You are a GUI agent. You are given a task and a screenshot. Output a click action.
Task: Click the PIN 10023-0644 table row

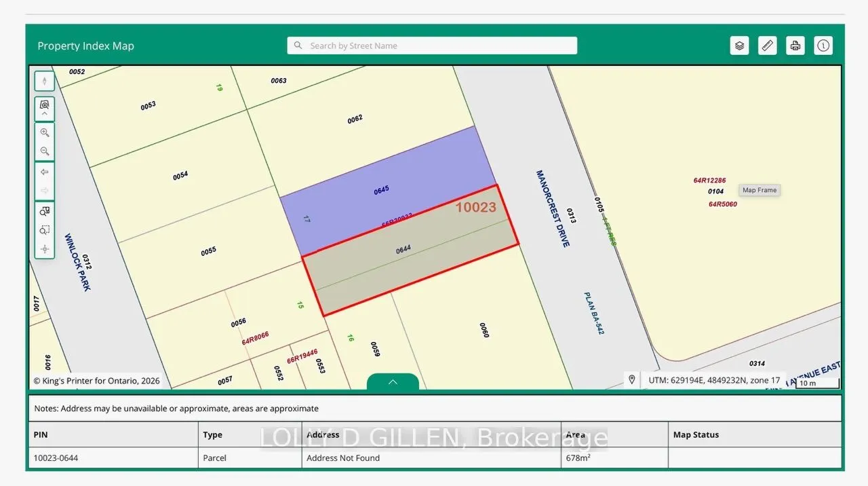click(435, 457)
